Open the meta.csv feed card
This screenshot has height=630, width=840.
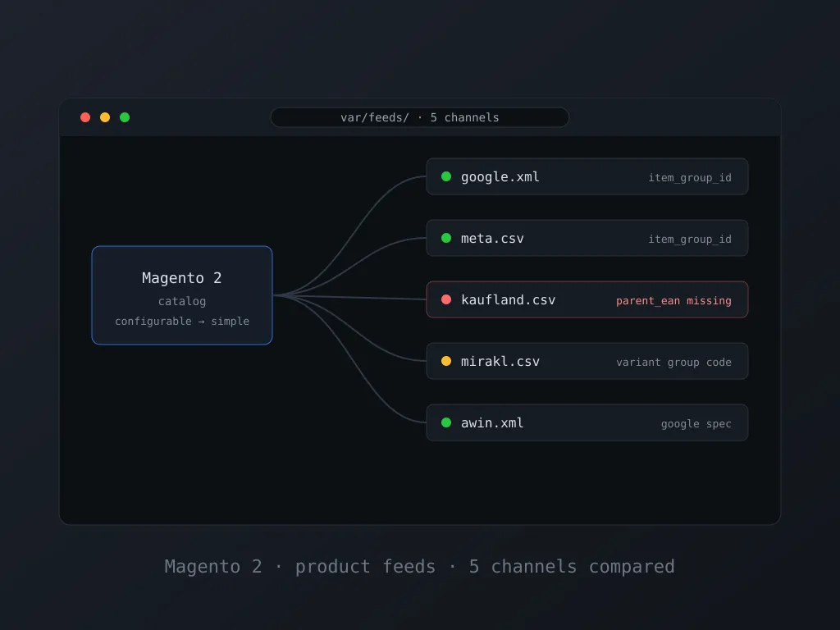[x=587, y=239]
